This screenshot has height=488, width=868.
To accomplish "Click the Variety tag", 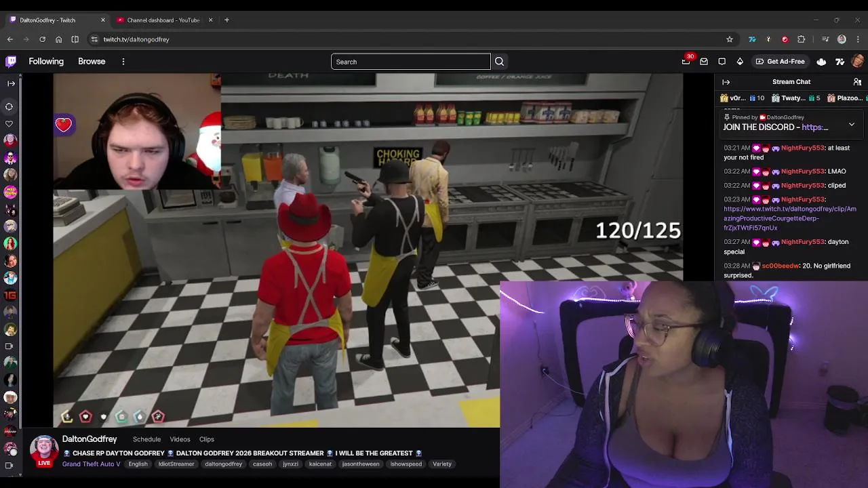I will pos(442,464).
